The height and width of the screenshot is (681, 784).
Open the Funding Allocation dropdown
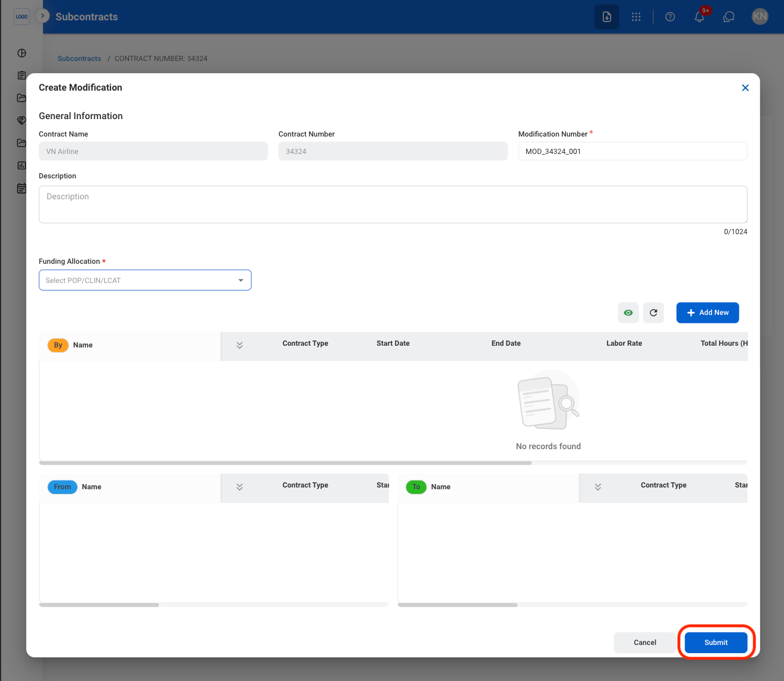(145, 280)
